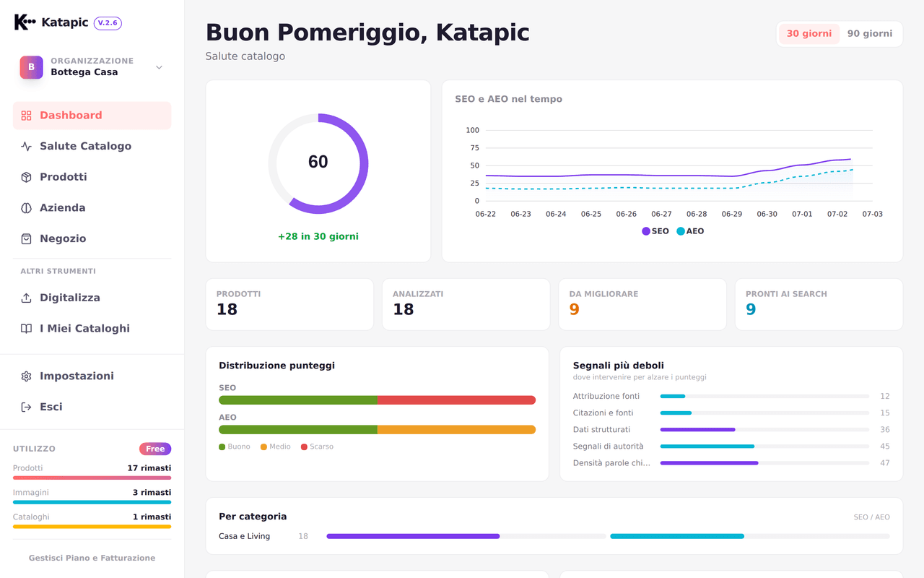Click the Prodotti box icon
The image size is (924, 578).
[27, 177]
